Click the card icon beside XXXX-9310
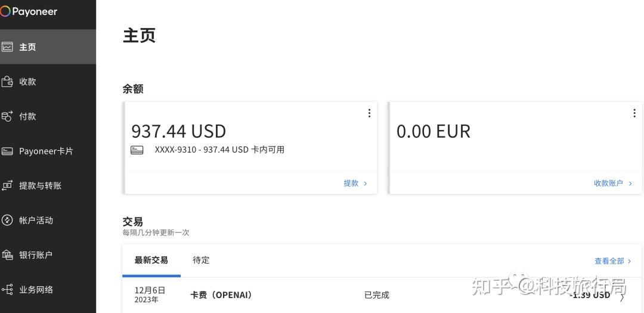 (x=137, y=150)
